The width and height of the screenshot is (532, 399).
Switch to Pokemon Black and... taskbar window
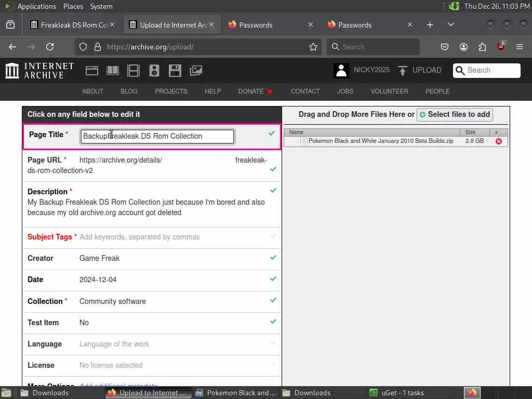click(x=235, y=393)
